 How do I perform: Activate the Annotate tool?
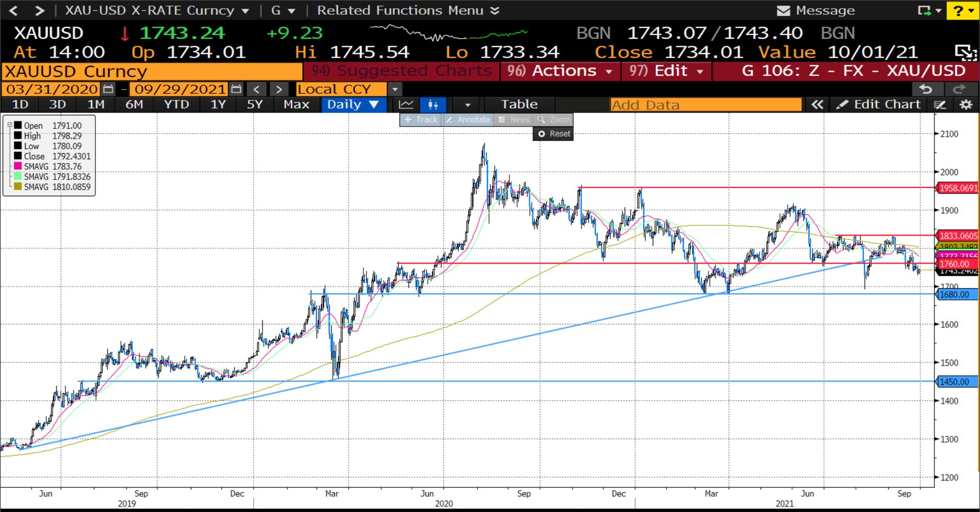pyautogui.click(x=468, y=119)
